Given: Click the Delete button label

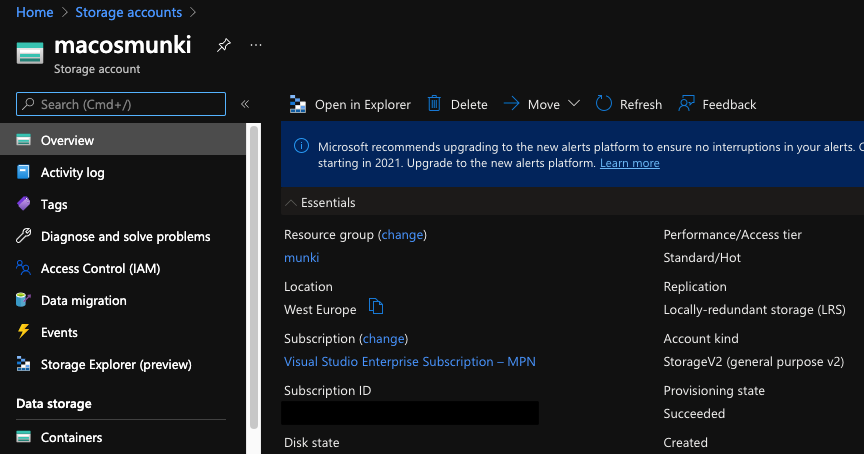Looking at the screenshot, I should tap(469, 104).
